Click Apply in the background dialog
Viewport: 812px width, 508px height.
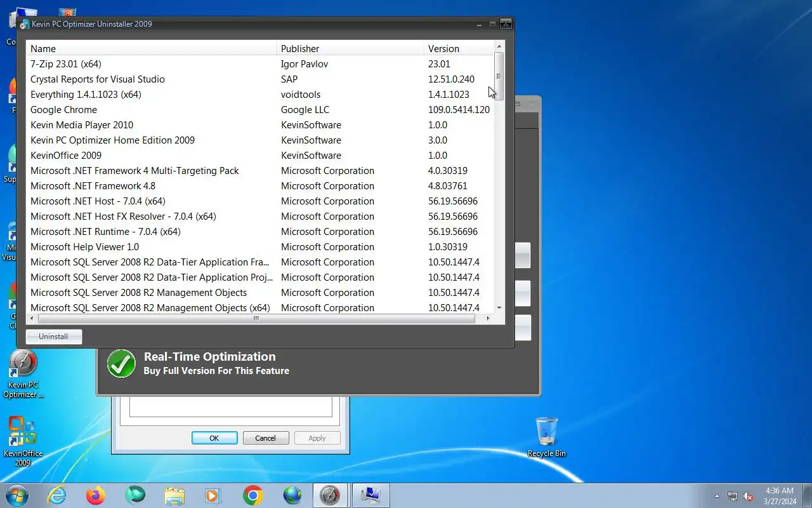(x=317, y=438)
